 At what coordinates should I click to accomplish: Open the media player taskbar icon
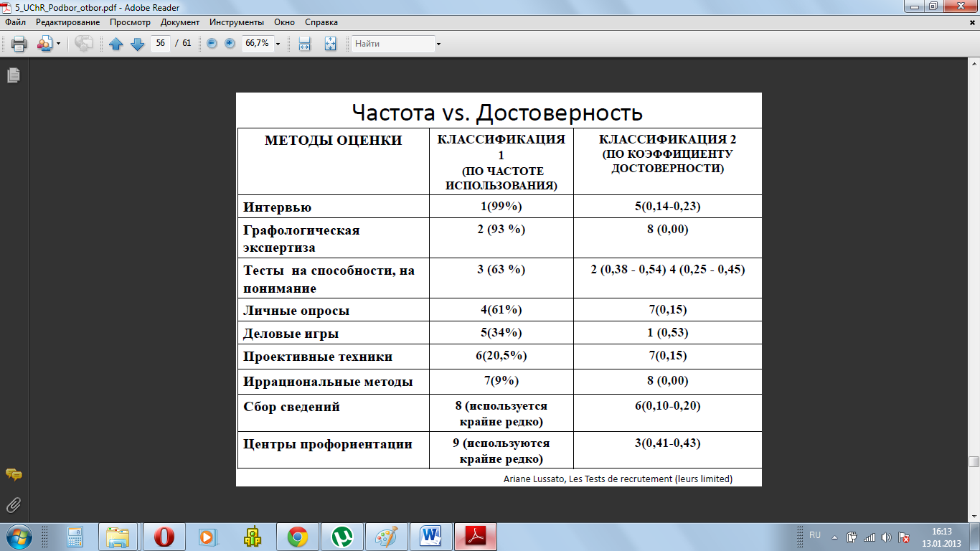pyautogui.click(x=207, y=537)
